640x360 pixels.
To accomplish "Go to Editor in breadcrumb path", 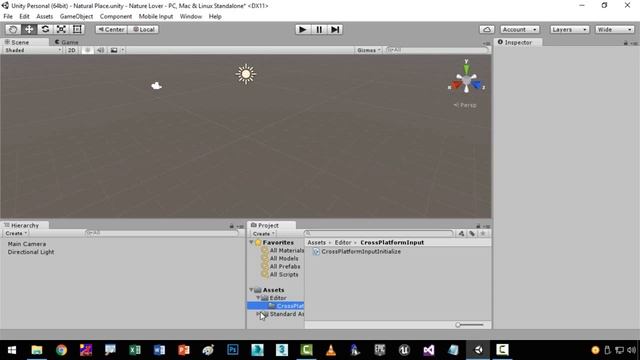I will click(x=343, y=242).
